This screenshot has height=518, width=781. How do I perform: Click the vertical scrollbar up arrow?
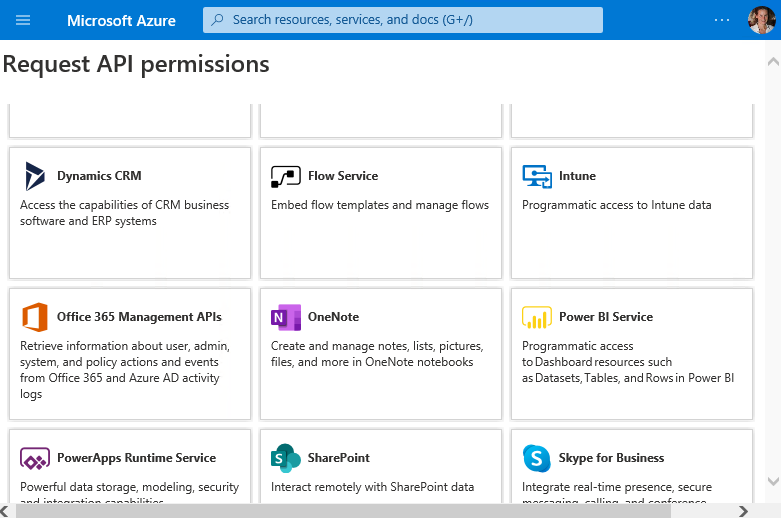click(x=771, y=59)
